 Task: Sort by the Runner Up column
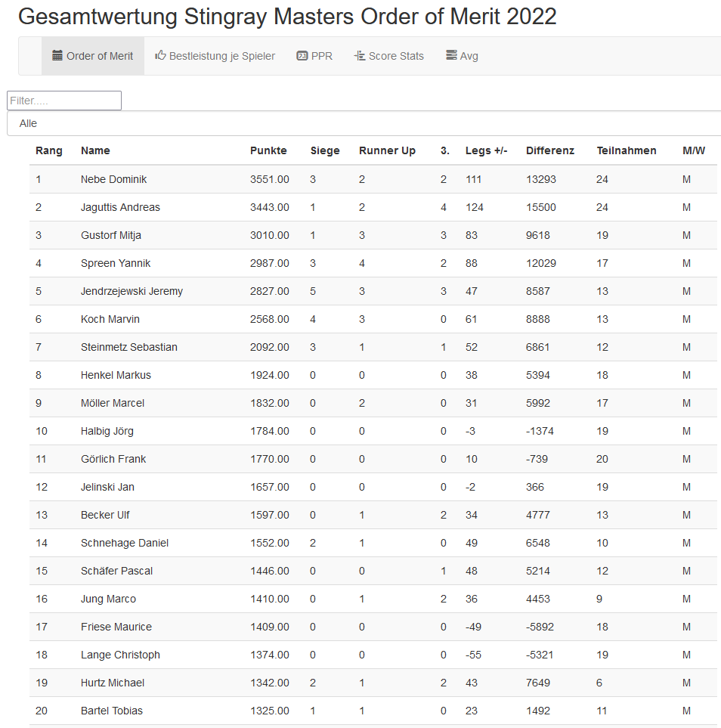387,150
